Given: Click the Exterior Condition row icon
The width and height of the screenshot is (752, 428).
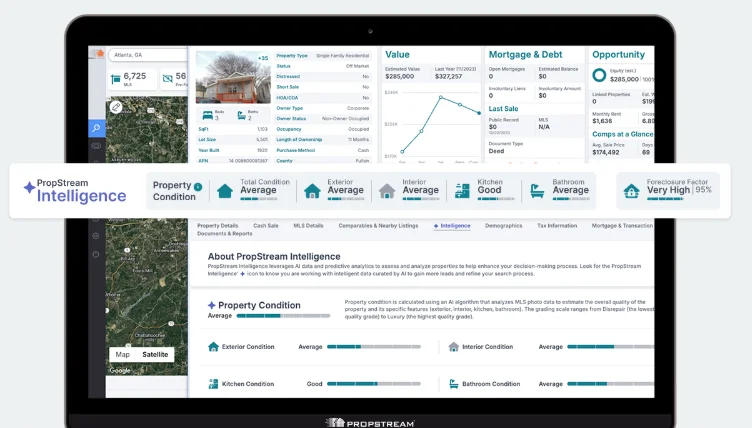Looking at the screenshot, I should pyautogui.click(x=213, y=346).
